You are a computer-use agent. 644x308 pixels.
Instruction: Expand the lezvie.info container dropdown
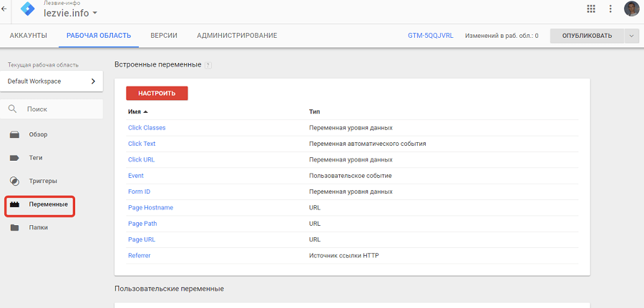pos(95,14)
